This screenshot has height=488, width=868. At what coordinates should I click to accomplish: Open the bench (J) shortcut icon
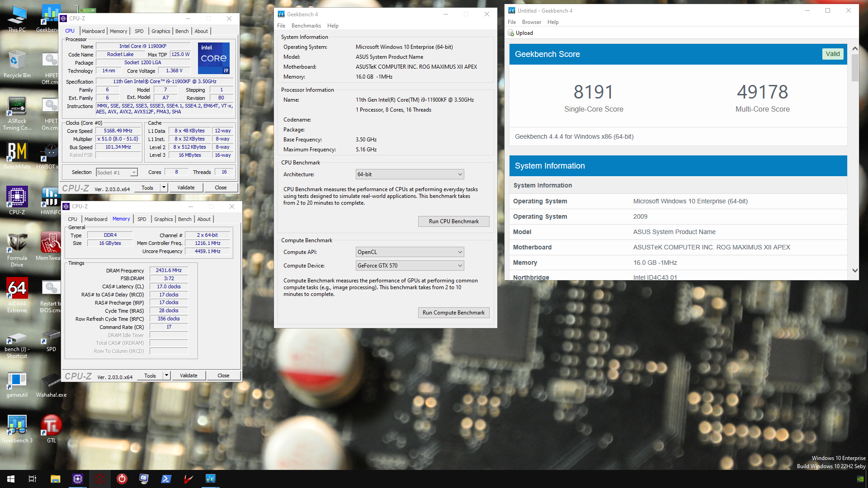coord(17,345)
